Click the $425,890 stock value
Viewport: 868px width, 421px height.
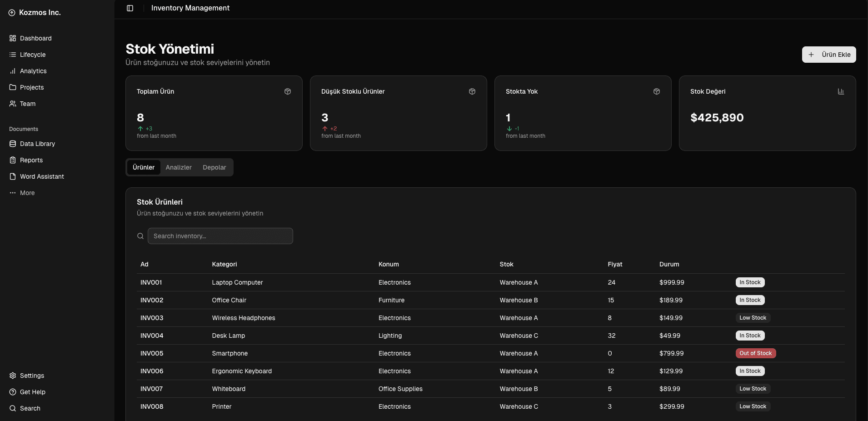pos(717,118)
